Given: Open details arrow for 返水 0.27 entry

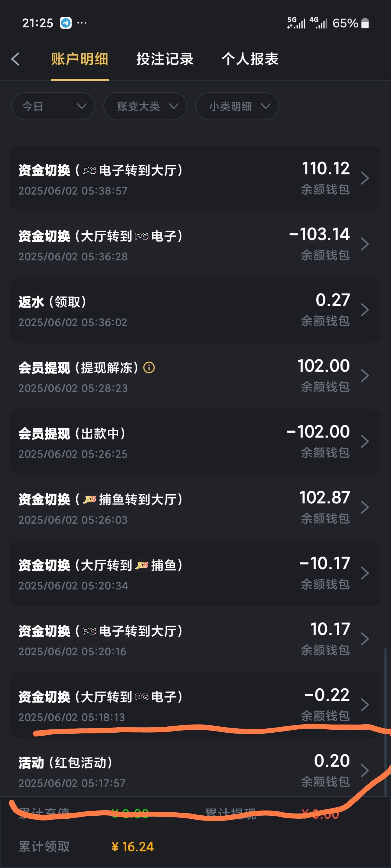Looking at the screenshot, I should click(x=364, y=310).
